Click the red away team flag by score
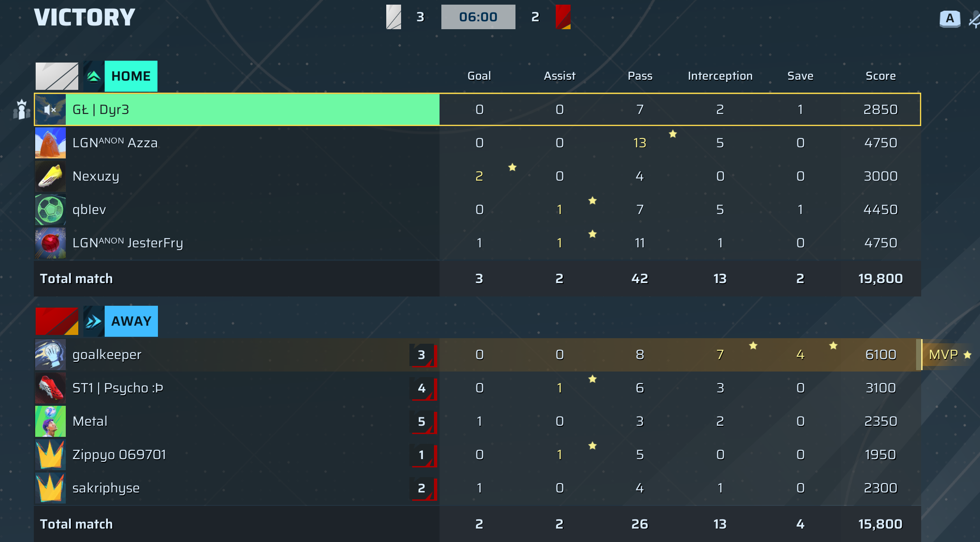This screenshot has width=980, height=542. [x=563, y=17]
